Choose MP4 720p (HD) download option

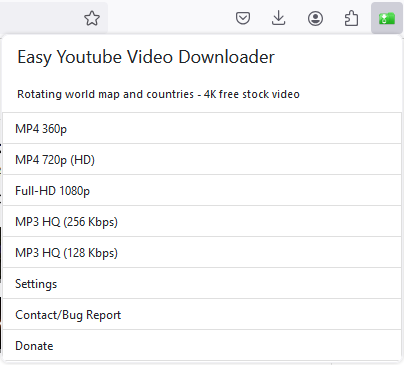(202, 159)
